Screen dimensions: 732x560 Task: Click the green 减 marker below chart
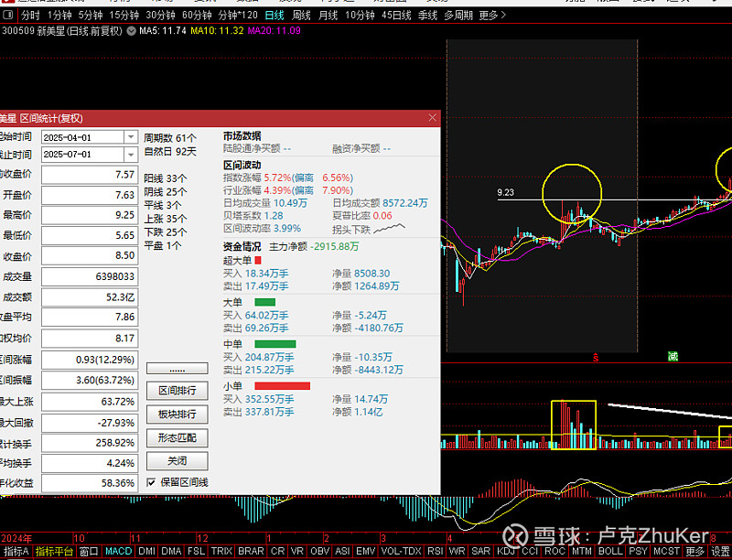pos(673,357)
